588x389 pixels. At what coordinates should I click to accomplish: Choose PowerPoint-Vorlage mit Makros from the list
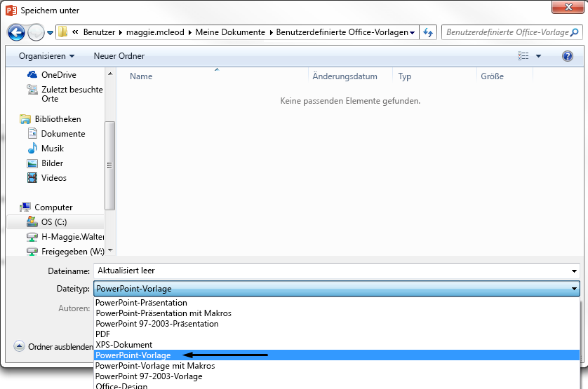pos(155,365)
